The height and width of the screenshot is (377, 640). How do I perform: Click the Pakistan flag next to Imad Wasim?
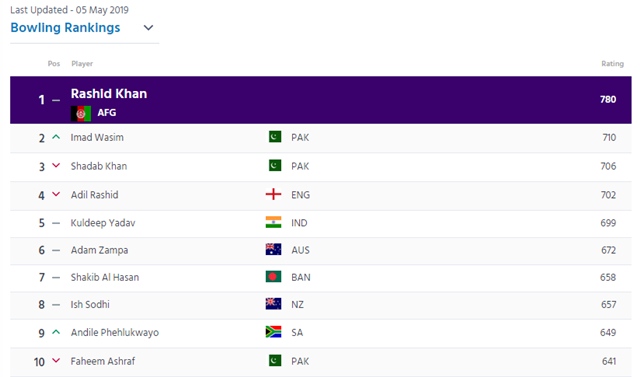click(x=275, y=137)
